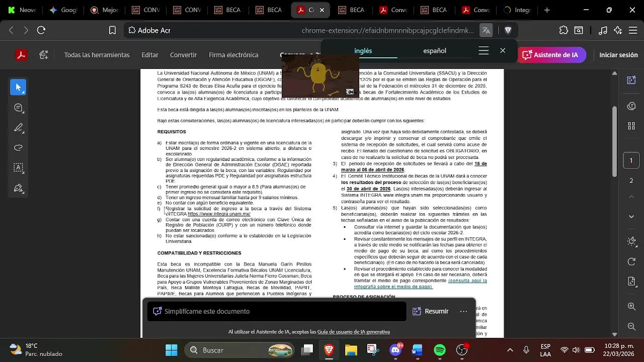Select the arrow selection tool
This screenshot has height=362, width=644.
pos(18,87)
